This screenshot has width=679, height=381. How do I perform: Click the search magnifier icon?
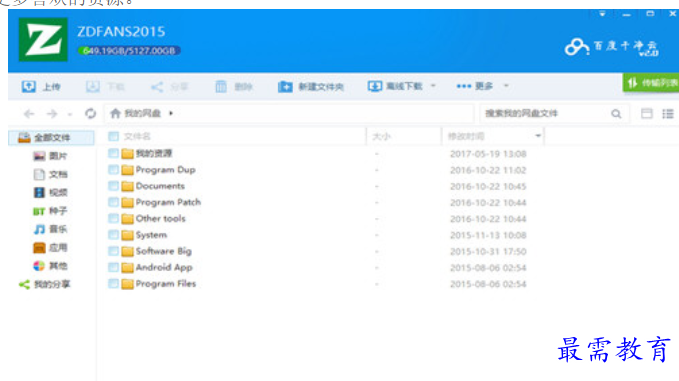coord(616,114)
